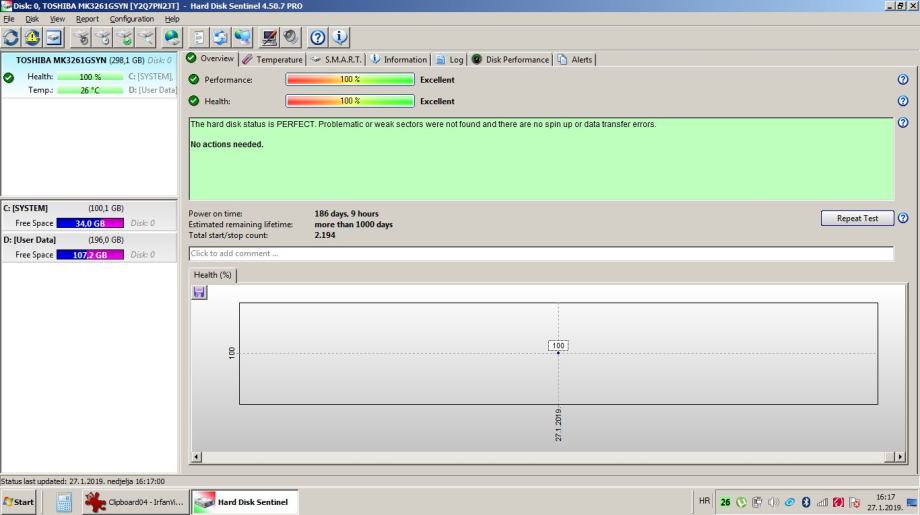Open About via blue info toolbar icon
920x515 pixels.
click(x=340, y=38)
